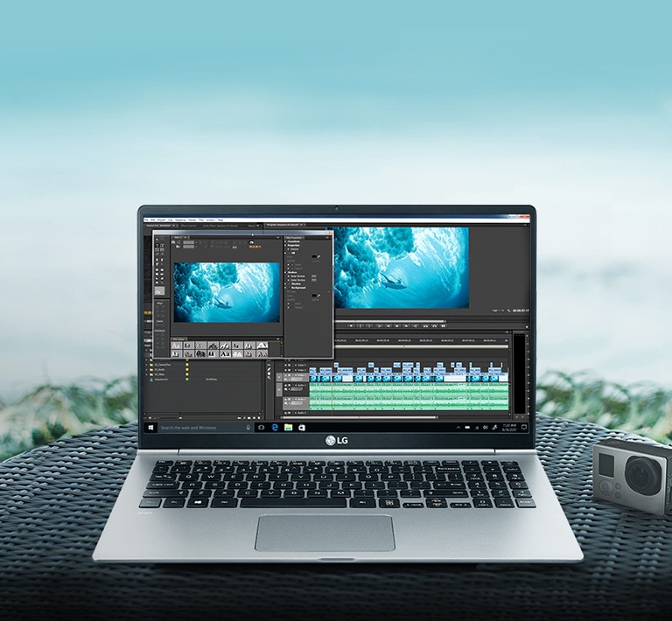Click the underwater preview in Program Monitor
The height and width of the screenshot is (621, 672).
click(401, 268)
